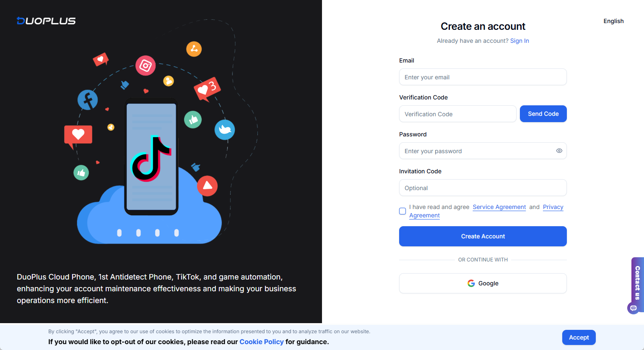Open the Cookie Policy link
Image resolution: width=644 pixels, height=350 pixels.
tap(262, 342)
